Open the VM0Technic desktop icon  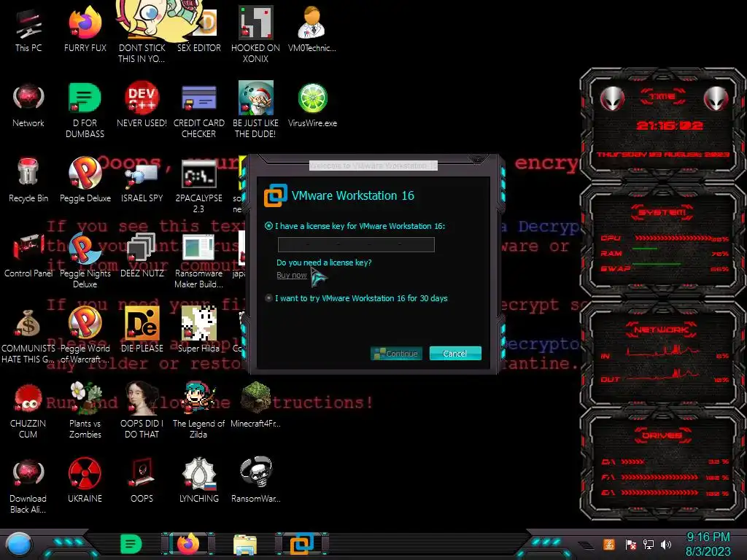pyautogui.click(x=312, y=30)
